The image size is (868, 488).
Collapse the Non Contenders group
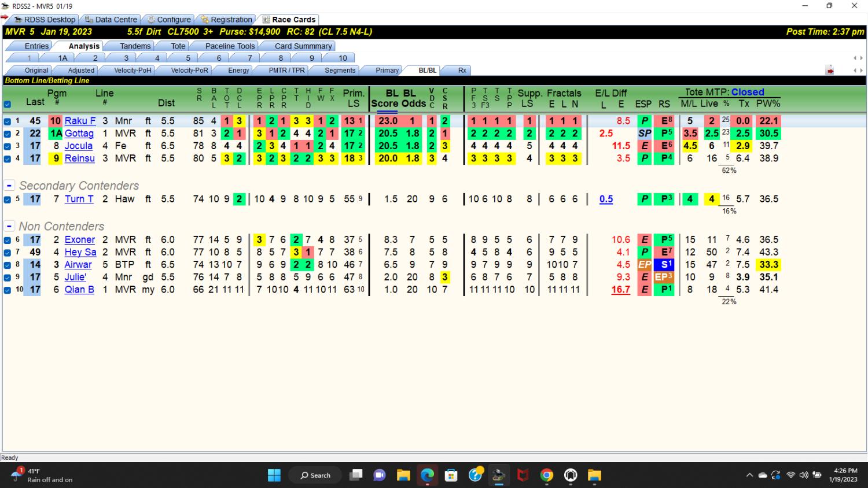9,226
